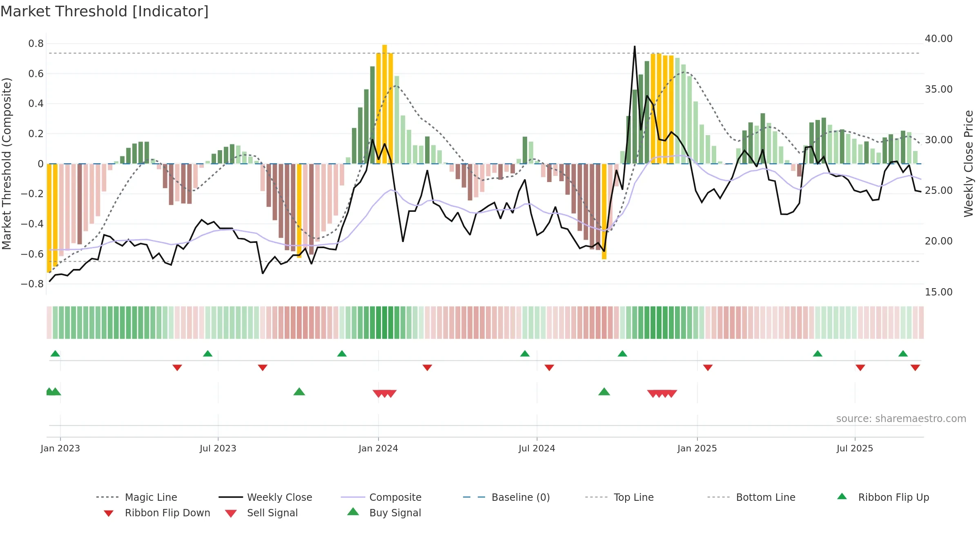980x551 pixels.
Task: Click the first Ribbon Flip Up marker near Jan 2023
Action: click(x=55, y=353)
